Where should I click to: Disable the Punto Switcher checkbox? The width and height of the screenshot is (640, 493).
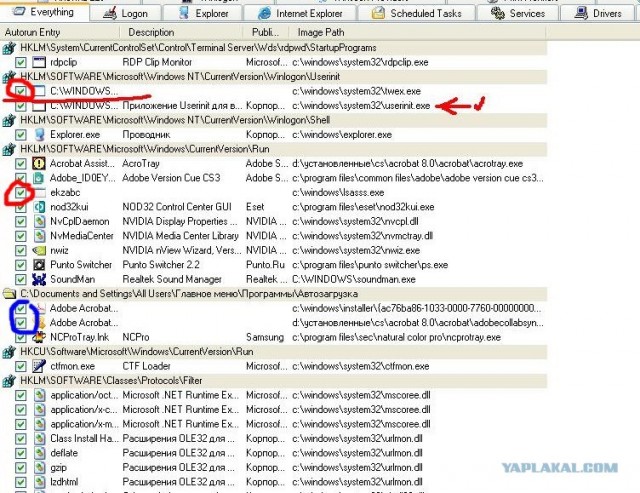point(20,265)
